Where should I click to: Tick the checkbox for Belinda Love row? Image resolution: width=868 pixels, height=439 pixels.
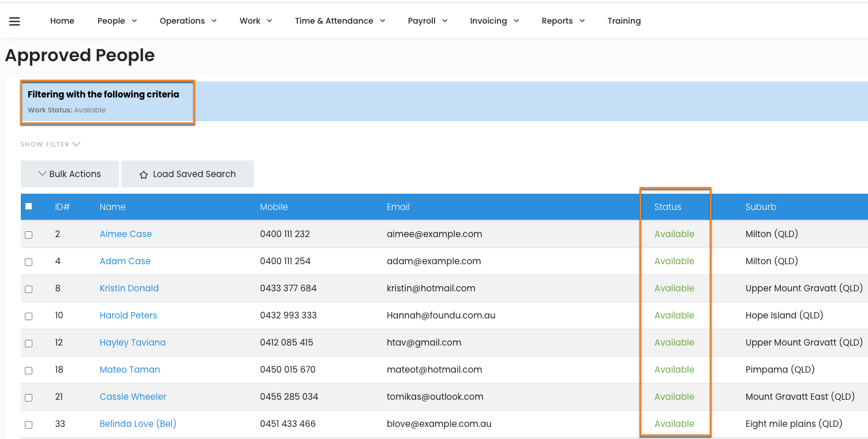coord(29,425)
